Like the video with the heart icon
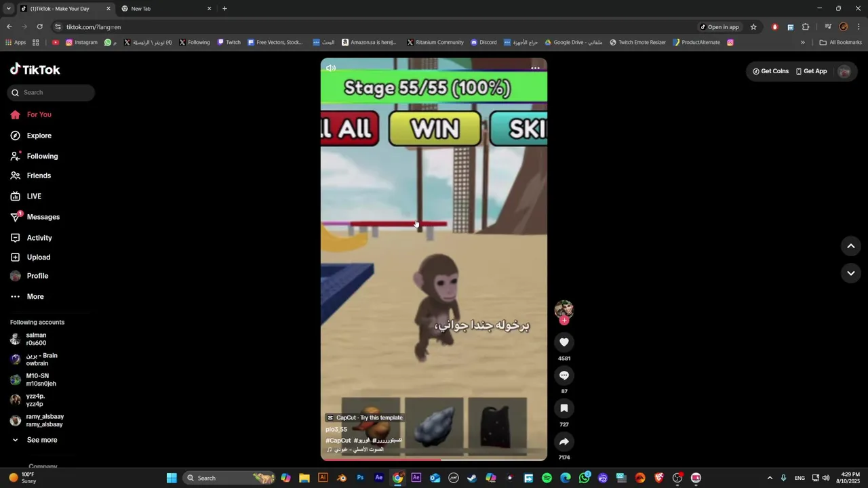868x488 pixels. [x=564, y=342]
